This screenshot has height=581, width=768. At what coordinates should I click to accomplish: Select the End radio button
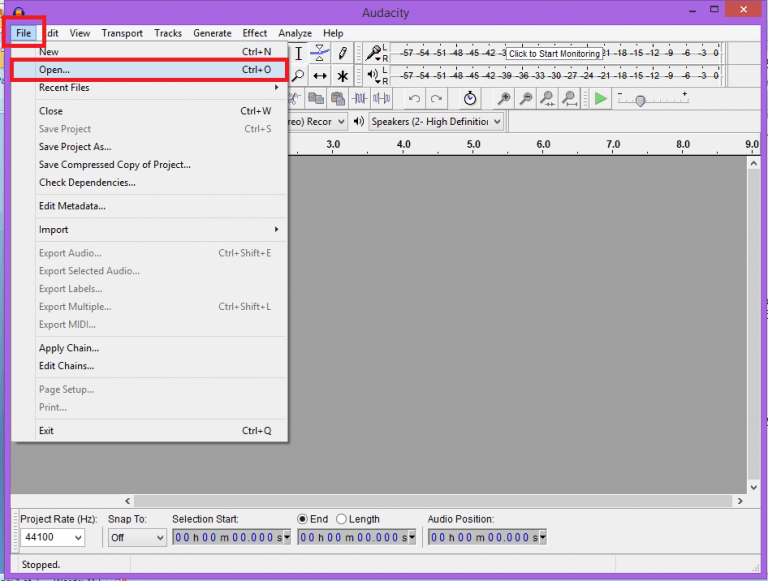click(x=303, y=519)
